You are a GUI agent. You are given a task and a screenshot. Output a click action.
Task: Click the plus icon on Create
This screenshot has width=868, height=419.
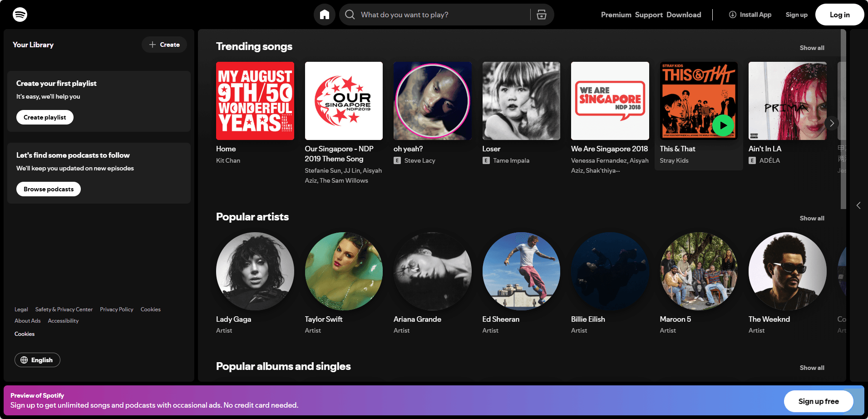[x=153, y=45]
